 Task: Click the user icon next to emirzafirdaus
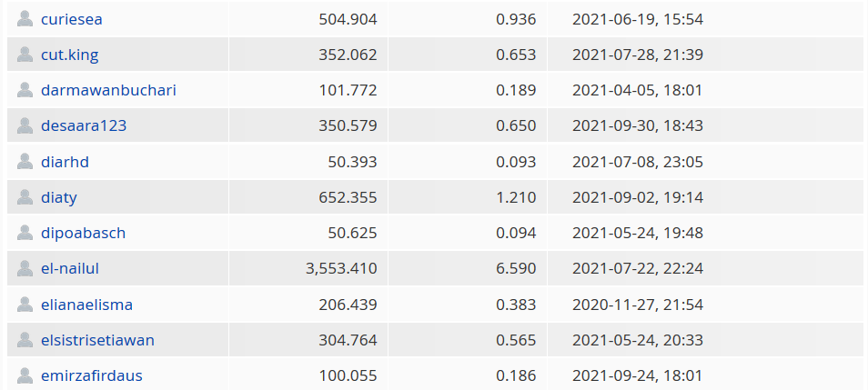25,375
